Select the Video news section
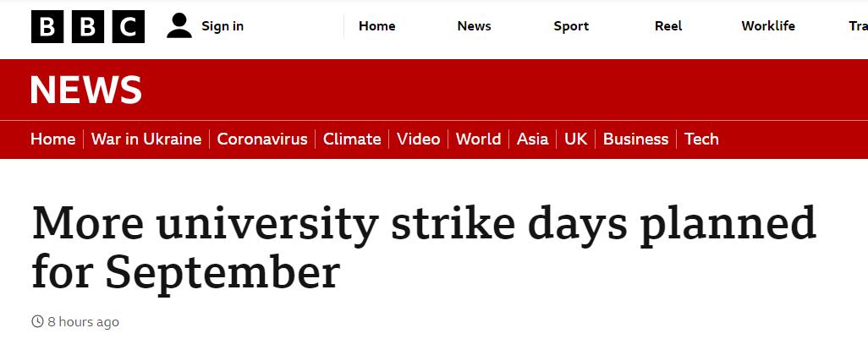This screenshot has height=339, width=868. click(418, 139)
